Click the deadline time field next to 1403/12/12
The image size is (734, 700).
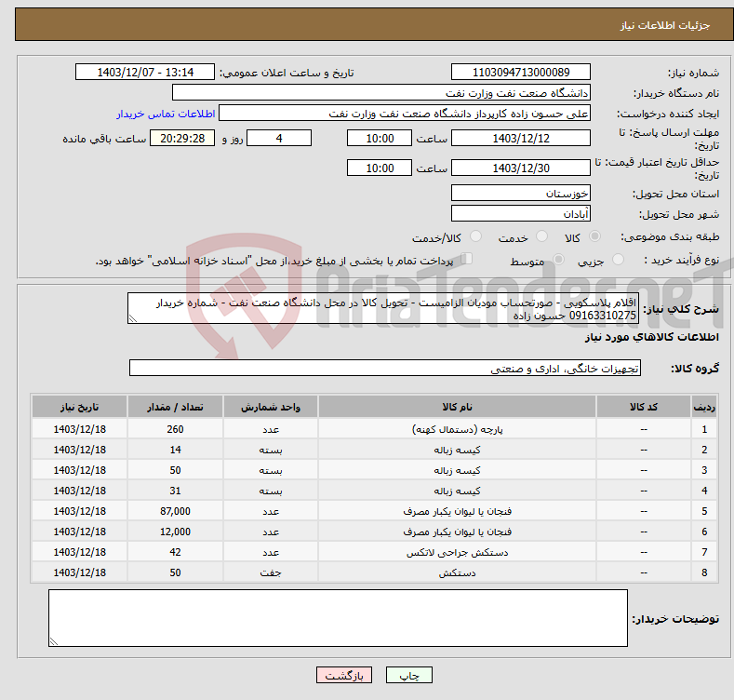(380, 138)
